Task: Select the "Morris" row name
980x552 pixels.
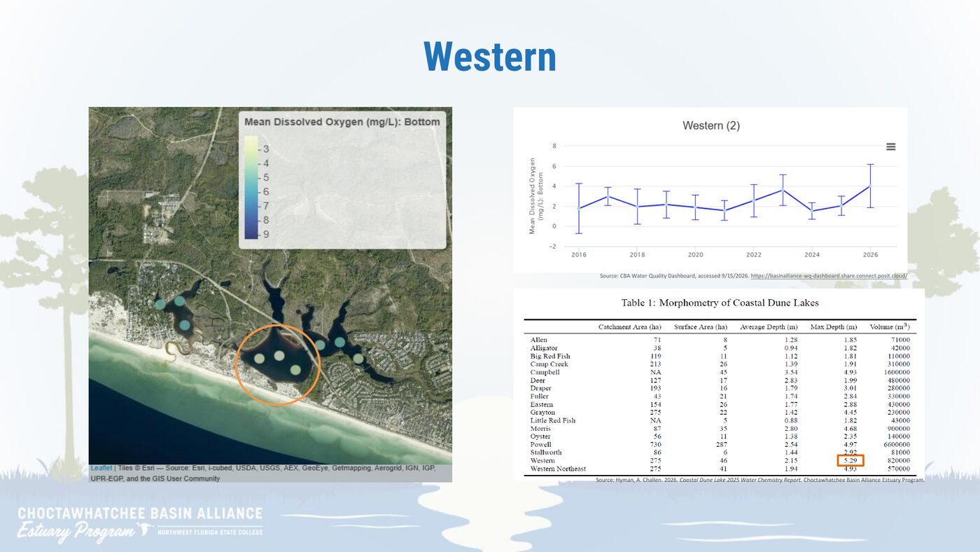Action: coord(540,429)
